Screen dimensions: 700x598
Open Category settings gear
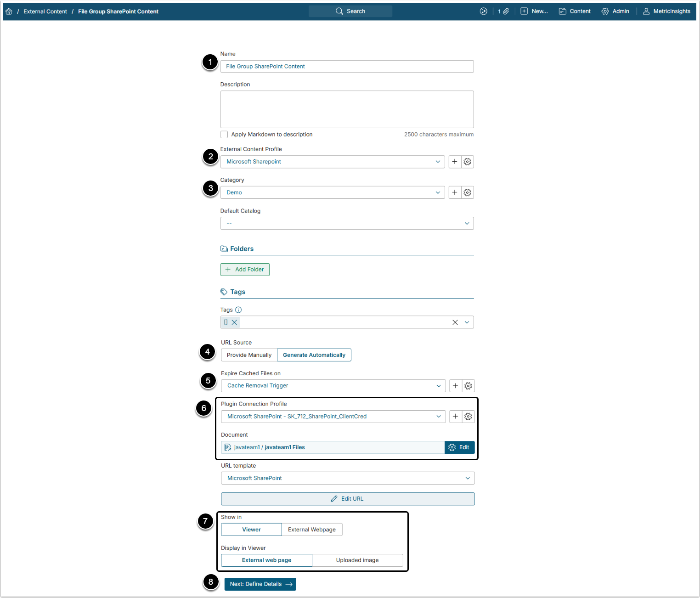click(x=468, y=192)
